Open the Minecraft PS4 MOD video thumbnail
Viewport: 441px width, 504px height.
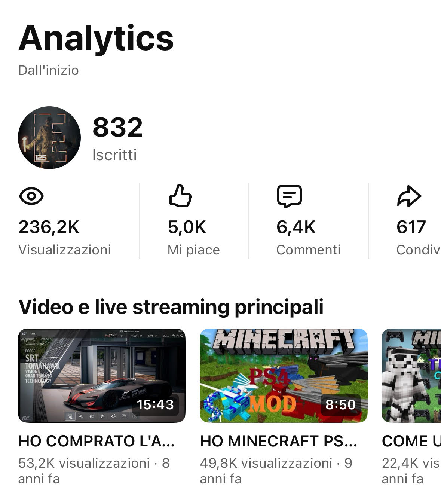click(284, 376)
